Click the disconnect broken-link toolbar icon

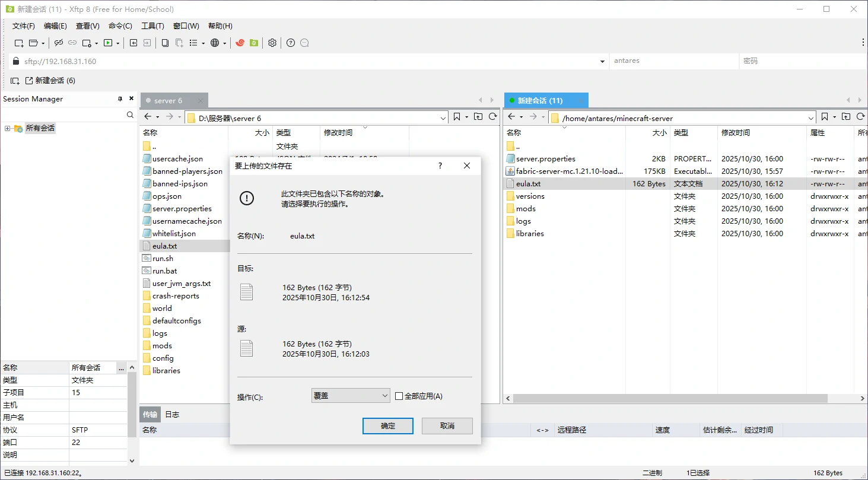pos(58,43)
